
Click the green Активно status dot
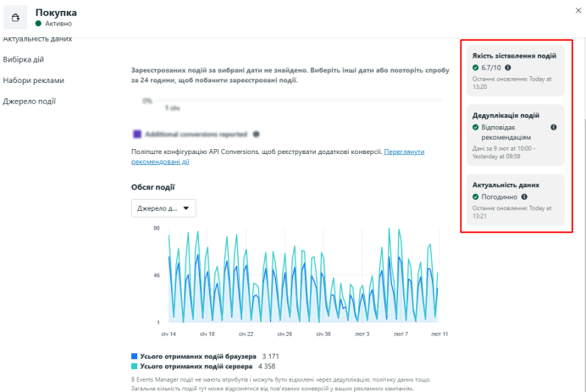pos(38,24)
